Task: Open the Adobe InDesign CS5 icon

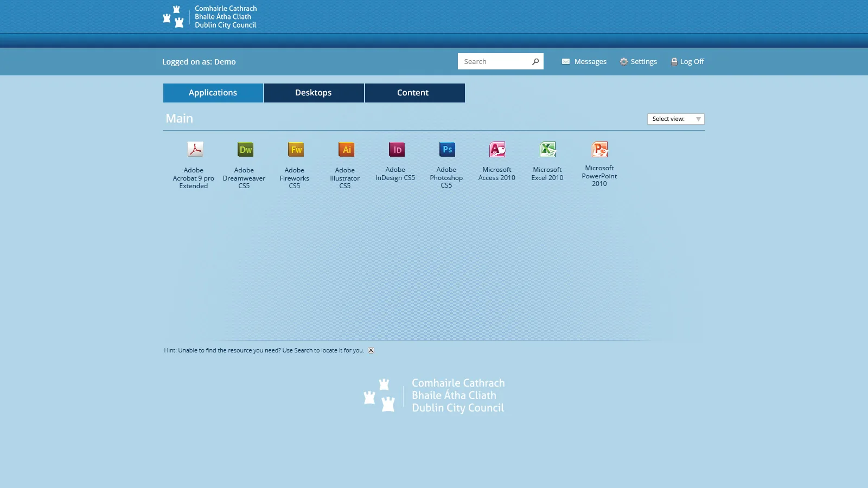Action: [397, 149]
